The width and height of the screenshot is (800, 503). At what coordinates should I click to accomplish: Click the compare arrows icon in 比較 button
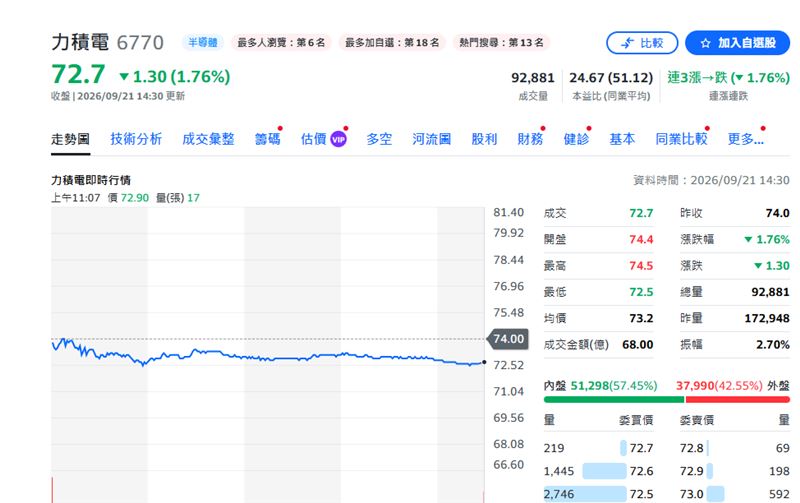click(x=628, y=43)
